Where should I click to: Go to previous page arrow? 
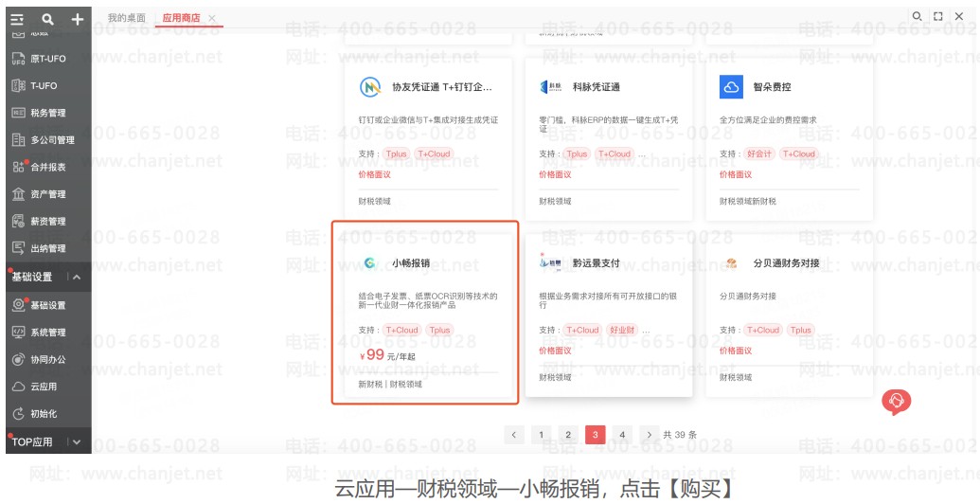point(514,435)
